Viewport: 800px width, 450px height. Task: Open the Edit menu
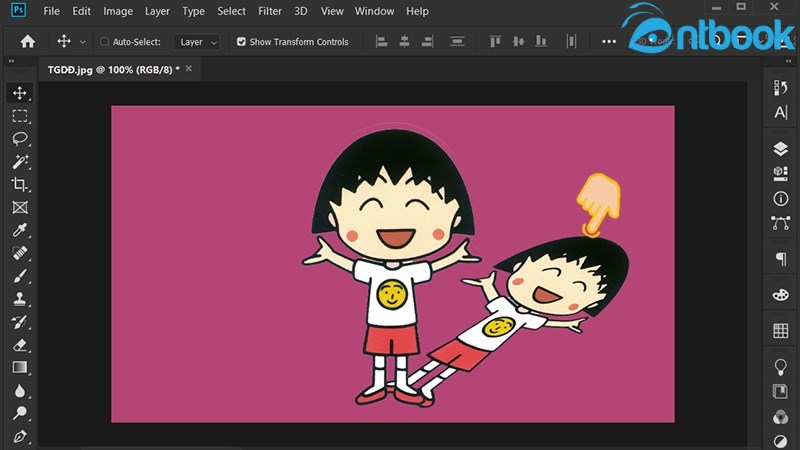[x=81, y=11]
